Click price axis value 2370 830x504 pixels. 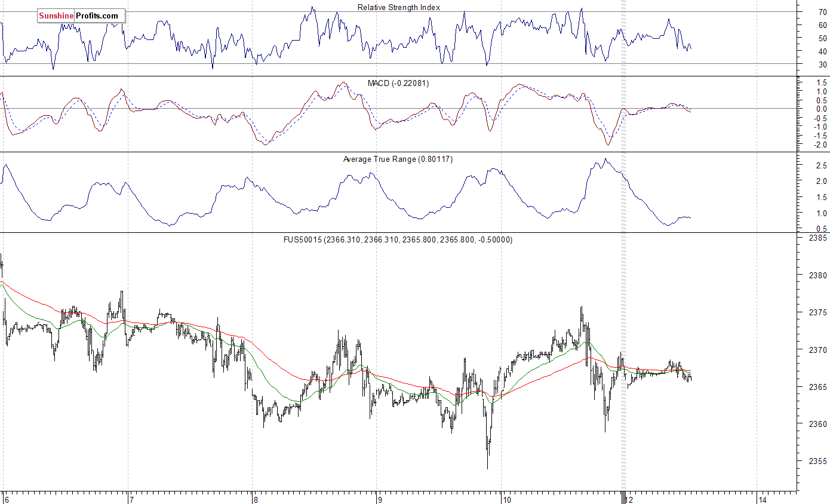coord(819,350)
